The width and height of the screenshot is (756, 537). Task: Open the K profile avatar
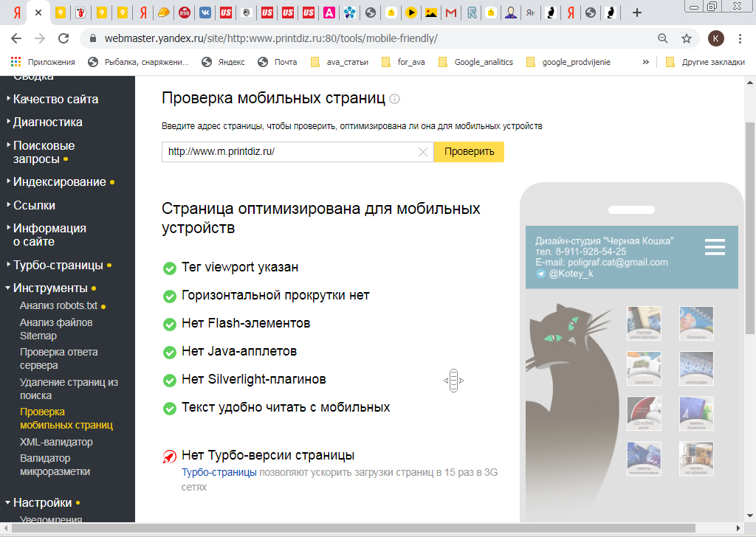click(x=715, y=38)
